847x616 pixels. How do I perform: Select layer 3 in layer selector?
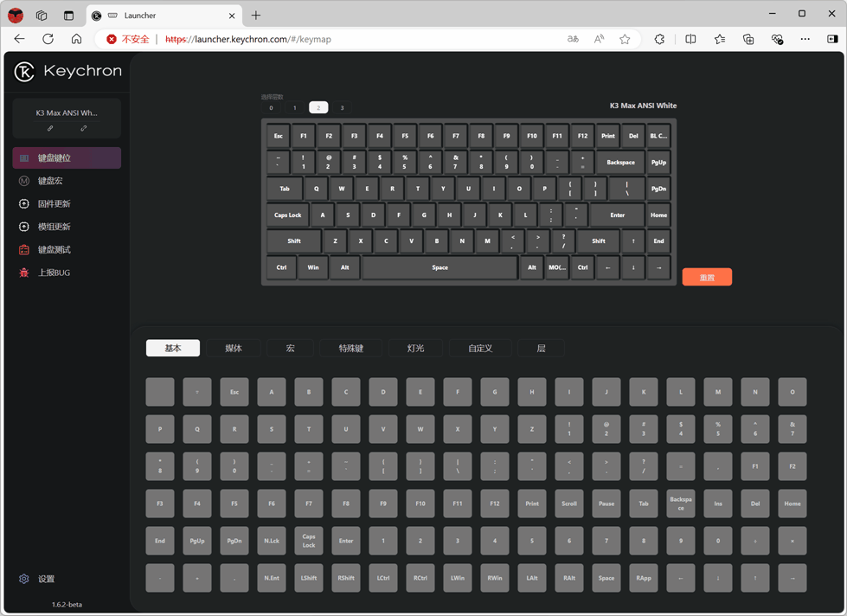point(342,108)
